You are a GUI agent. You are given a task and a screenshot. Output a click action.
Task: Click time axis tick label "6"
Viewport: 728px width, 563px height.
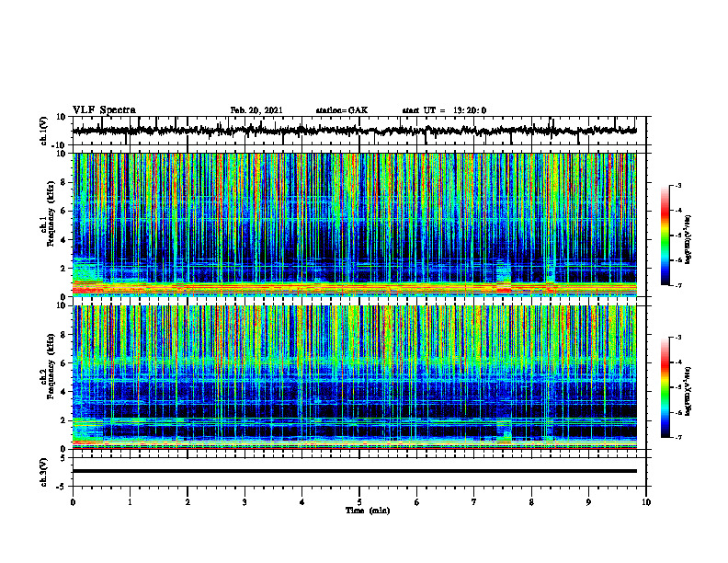pos(417,502)
